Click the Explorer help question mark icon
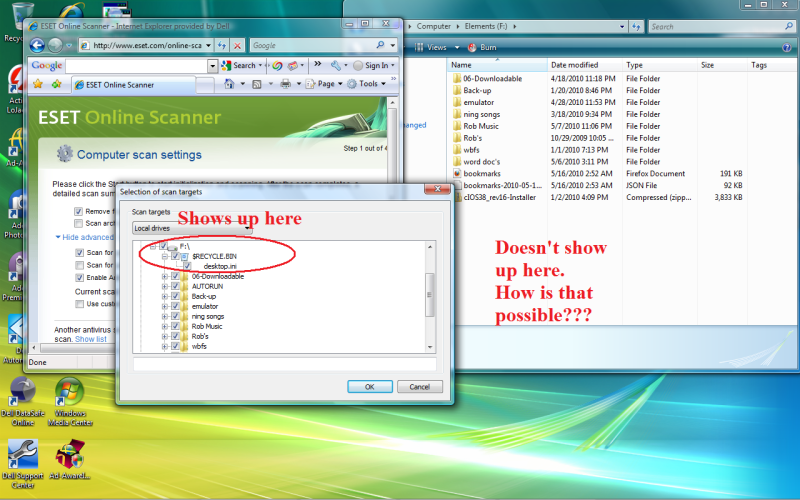 coord(787,47)
